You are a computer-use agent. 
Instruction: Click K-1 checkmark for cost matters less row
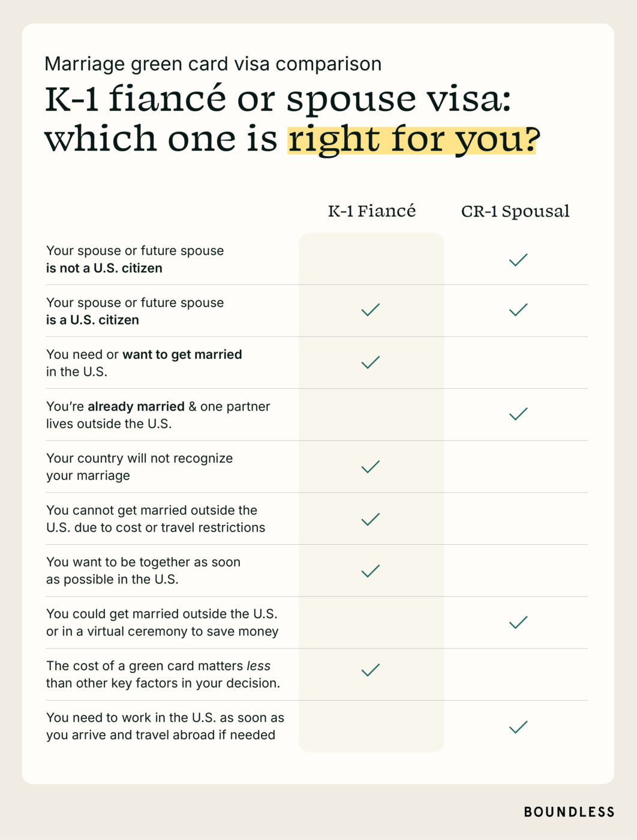pos(371,670)
